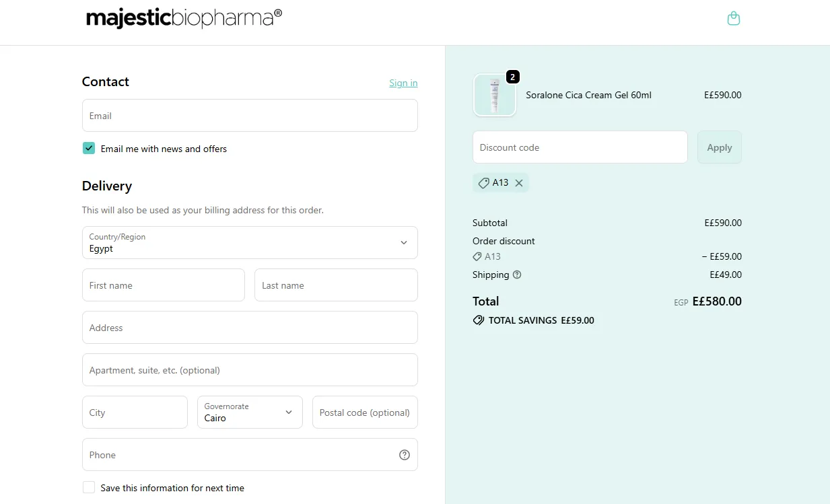Click the Soralone Cica Cream Gel thumbnail
The height and width of the screenshot is (504, 830).
pos(495,96)
